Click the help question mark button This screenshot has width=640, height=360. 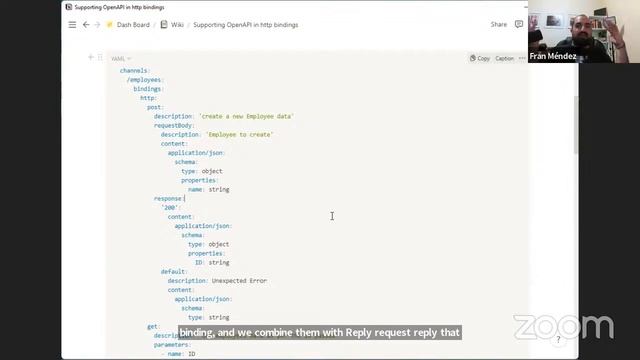pyautogui.click(x=558, y=339)
